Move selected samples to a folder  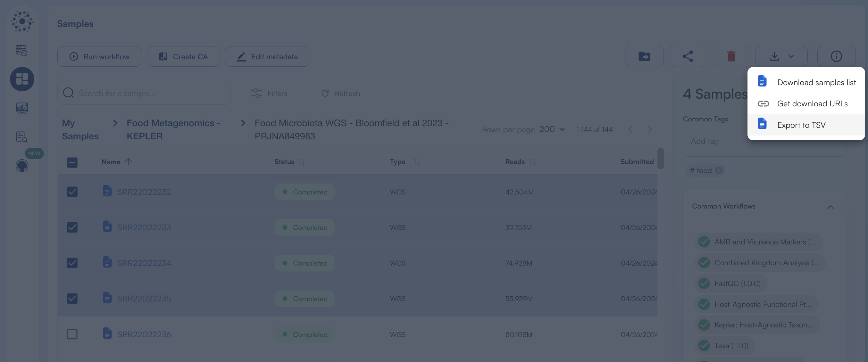point(644,56)
